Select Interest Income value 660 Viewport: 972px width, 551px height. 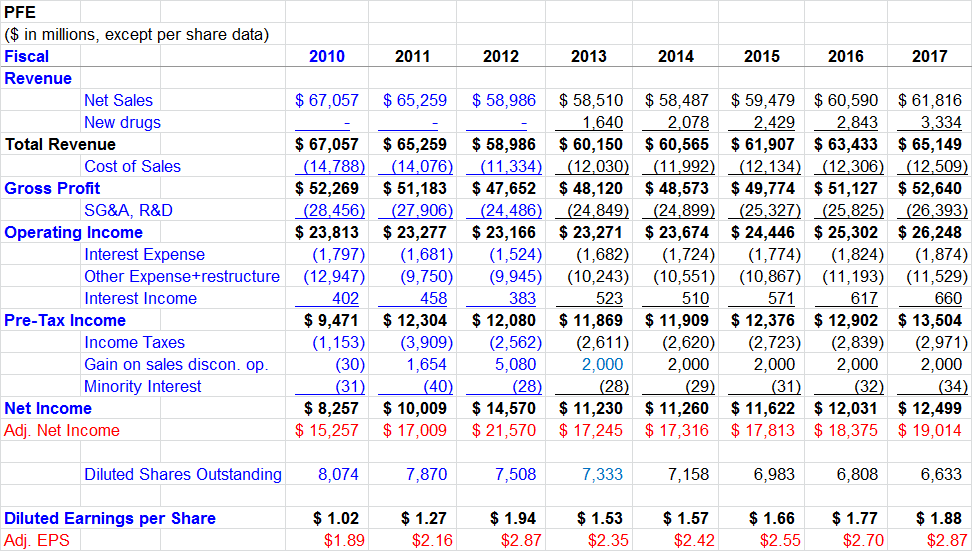point(948,299)
